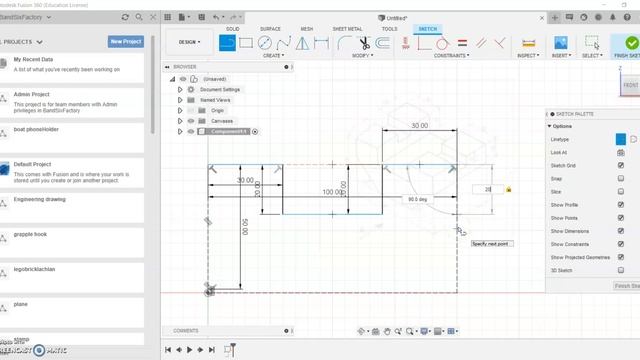This screenshot has width=640, height=360.
Task: Select the Sketch Dimension tool
Action: tap(321, 43)
